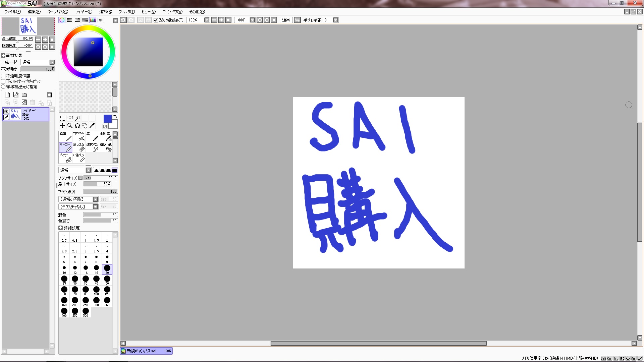Select the zoom magnifier tool
The height and width of the screenshot is (362, 644).
click(x=70, y=126)
